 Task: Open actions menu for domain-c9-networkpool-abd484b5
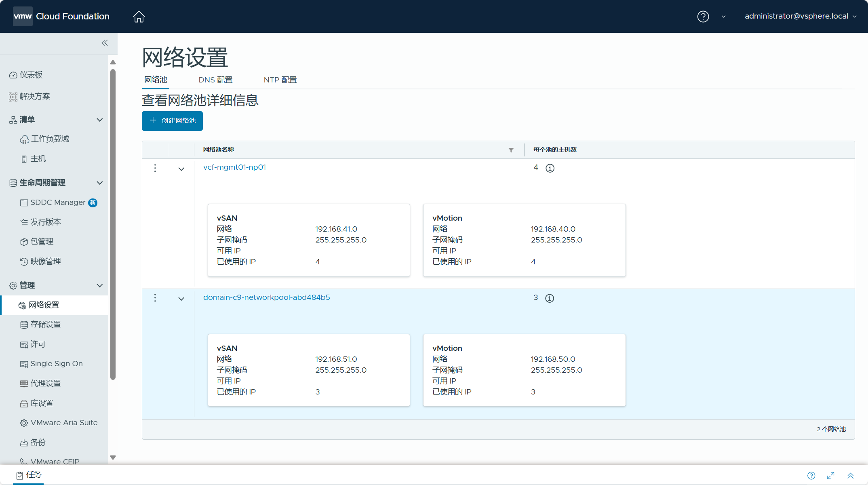[155, 298]
